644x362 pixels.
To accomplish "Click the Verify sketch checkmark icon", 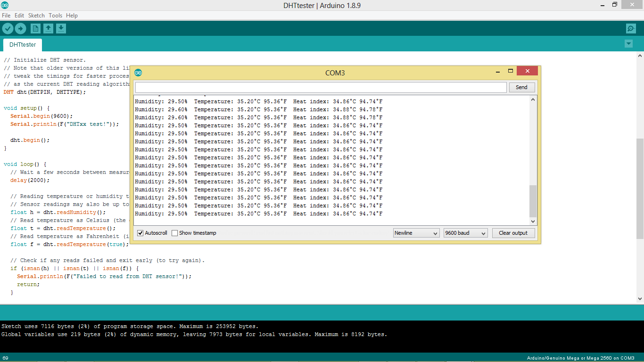I will [x=8, y=29].
